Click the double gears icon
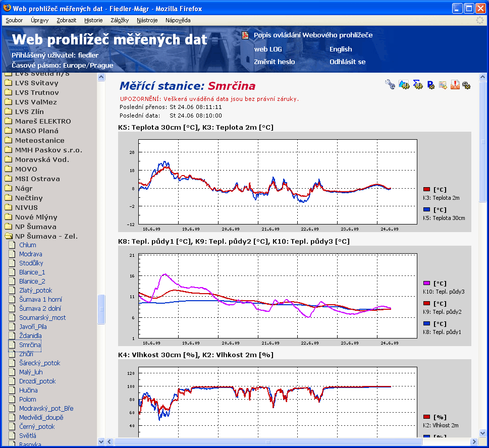Image resolution: width=489 pixels, height=448 pixels. point(466,85)
